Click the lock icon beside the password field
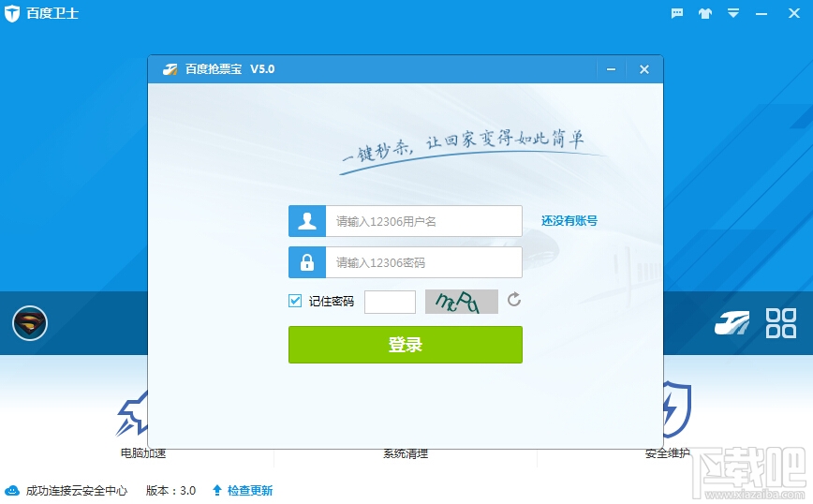This screenshot has height=504, width=813. [x=307, y=262]
